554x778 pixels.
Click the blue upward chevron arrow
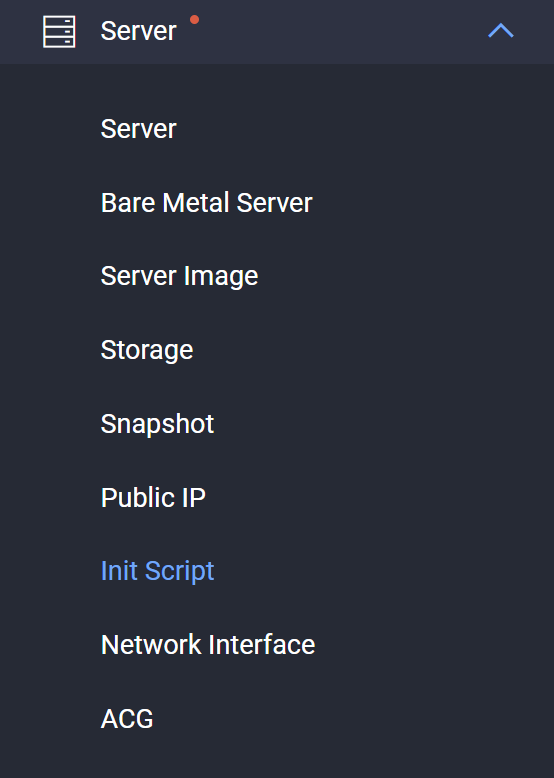point(501,31)
